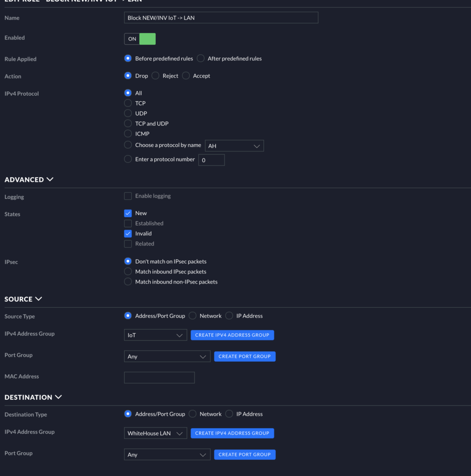Image resolution: width=471 pixels, height=476 pixels.
Task: Choose the Reject action radio button
Action: pyautogui.click(x=156, y=76)
